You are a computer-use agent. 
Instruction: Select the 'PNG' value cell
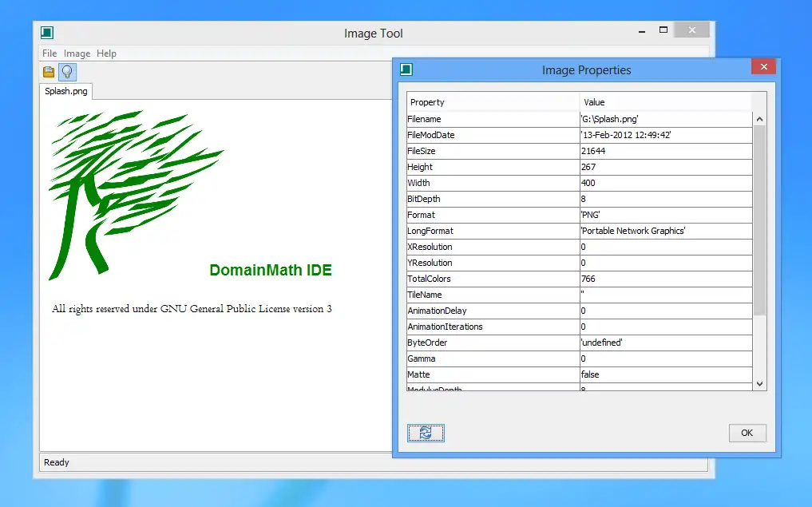point(666,215)
